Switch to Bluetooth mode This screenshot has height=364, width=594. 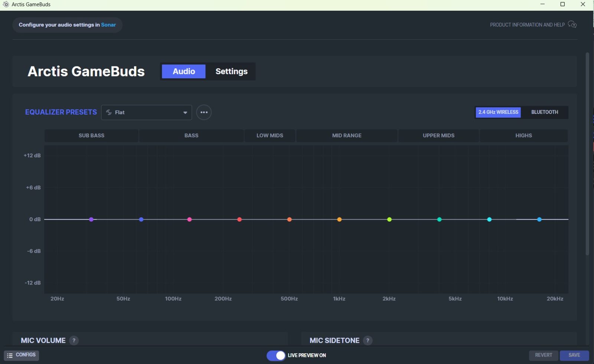tap(544, 112)
